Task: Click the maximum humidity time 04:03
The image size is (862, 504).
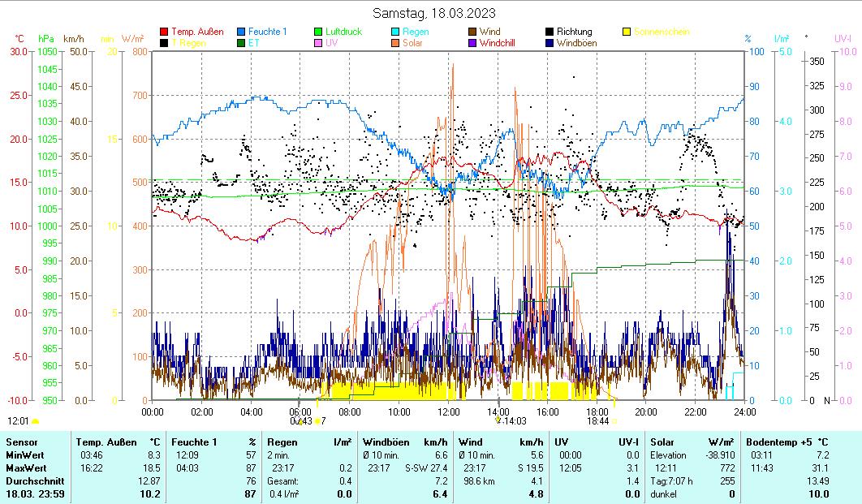Action: [x=187, y=468]
